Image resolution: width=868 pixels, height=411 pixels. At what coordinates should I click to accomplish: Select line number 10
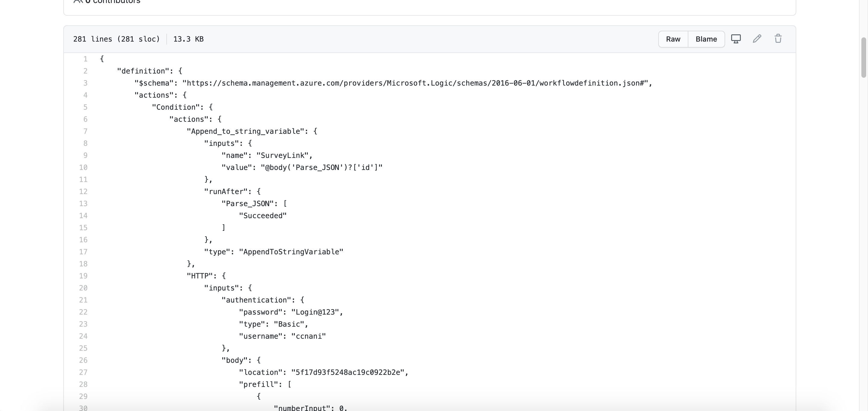pyautogui.click(x=83, y=168)
